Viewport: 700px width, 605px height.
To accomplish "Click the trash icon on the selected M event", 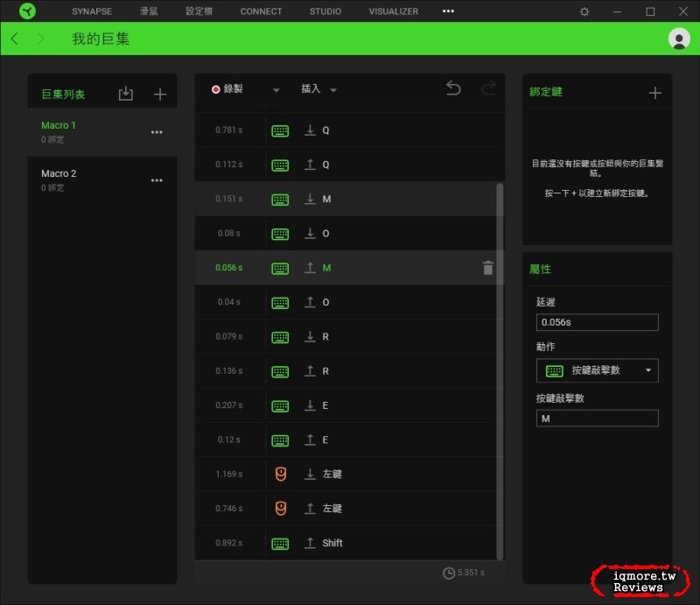I will [x=487, y=269].
